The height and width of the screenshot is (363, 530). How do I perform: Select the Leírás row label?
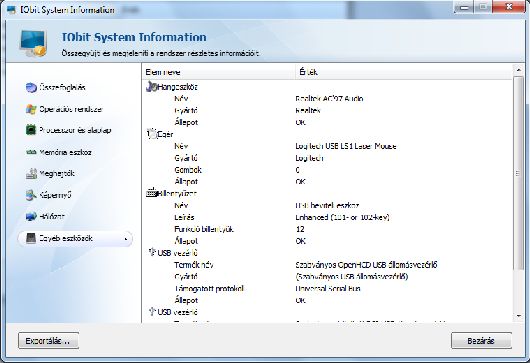(x=184, y=217)
